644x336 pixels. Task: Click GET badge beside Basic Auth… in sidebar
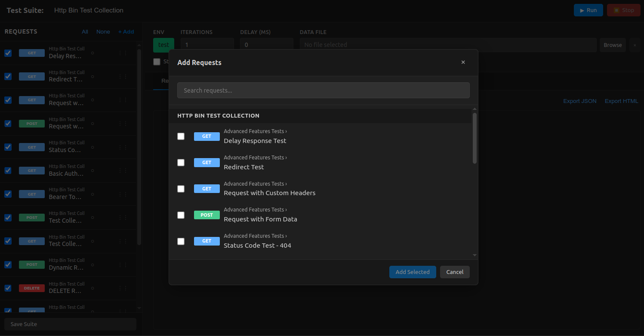pyautogui.click(x=32, y=171)
